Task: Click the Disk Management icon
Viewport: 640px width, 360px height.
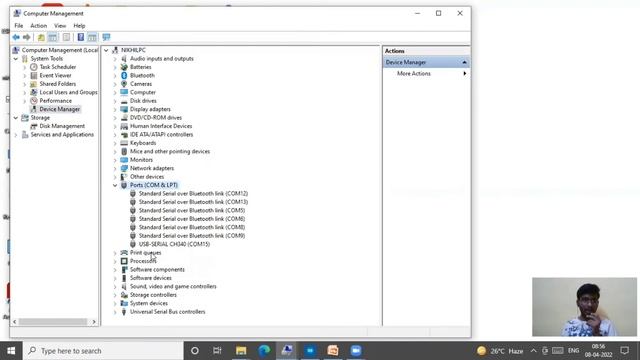Action: (x=34, y=126)
